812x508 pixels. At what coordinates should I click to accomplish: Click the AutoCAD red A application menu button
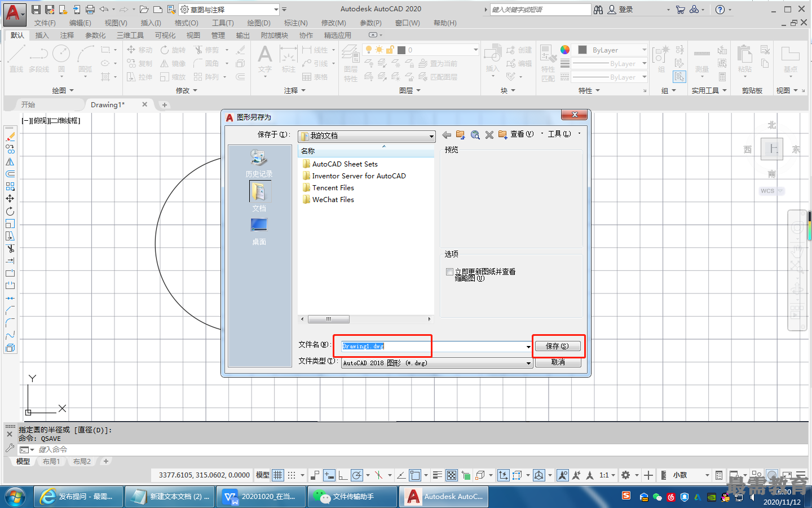[14, 14]
